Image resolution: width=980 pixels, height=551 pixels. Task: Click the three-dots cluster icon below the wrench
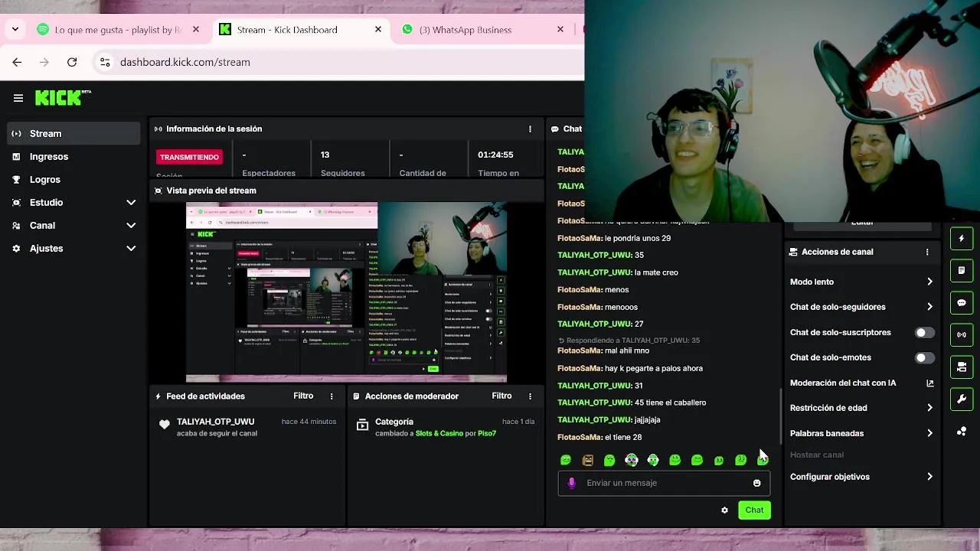[x=962, y=432]
